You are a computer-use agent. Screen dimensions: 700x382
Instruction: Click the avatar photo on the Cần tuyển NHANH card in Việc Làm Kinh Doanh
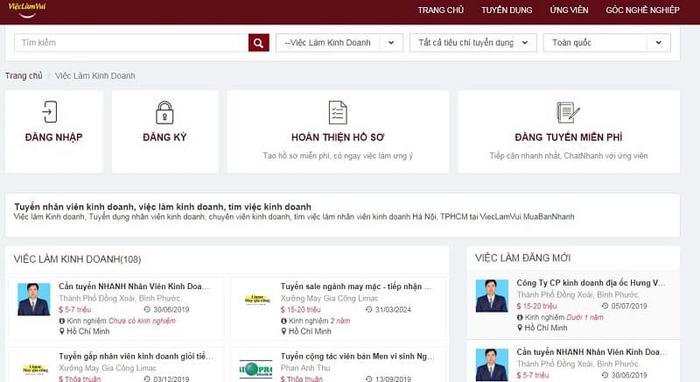(x=34, y=299)
